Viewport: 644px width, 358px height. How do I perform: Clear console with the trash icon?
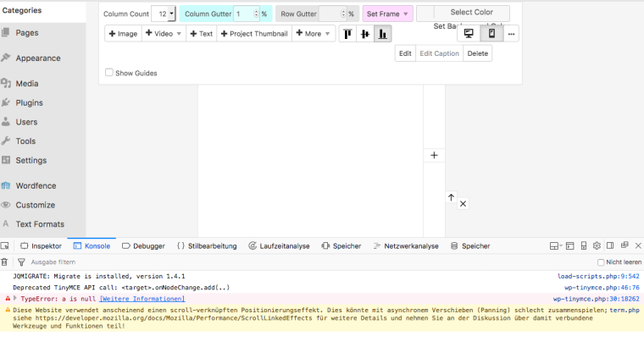5,262
